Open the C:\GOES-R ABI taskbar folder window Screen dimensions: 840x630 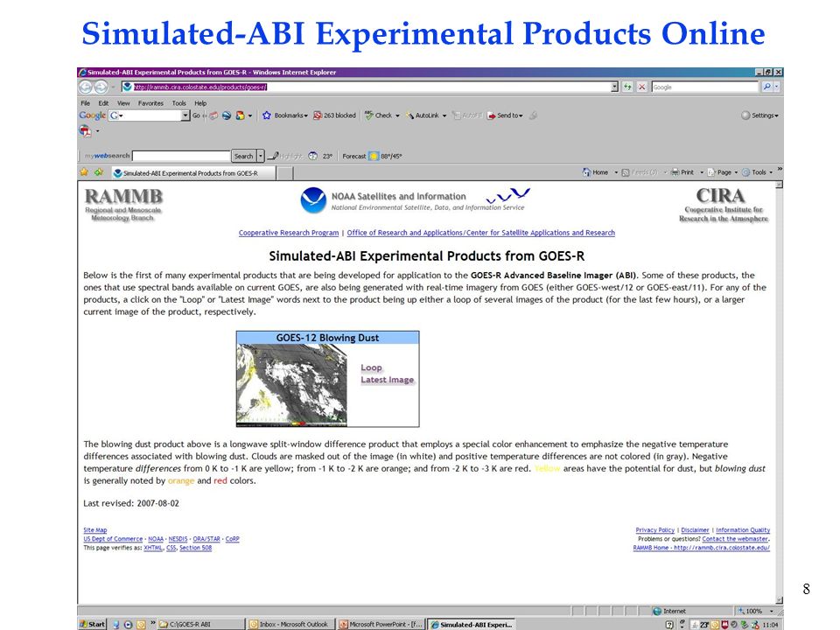(199, 624)
